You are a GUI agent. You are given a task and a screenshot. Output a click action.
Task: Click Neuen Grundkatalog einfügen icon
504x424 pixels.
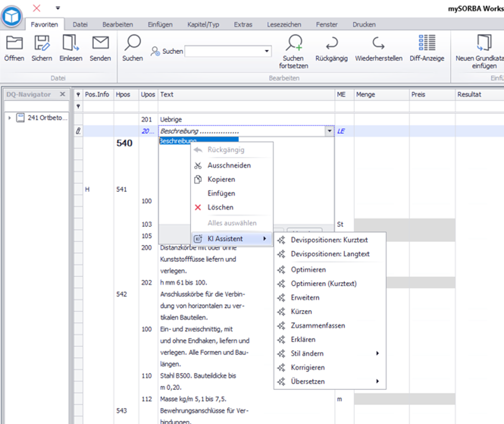484,43
